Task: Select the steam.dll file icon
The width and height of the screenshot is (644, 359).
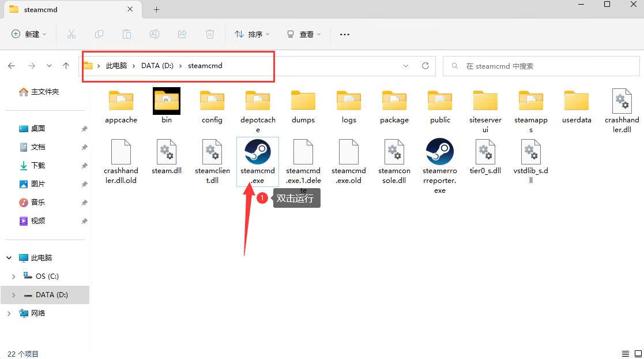Action: [166, 152]
